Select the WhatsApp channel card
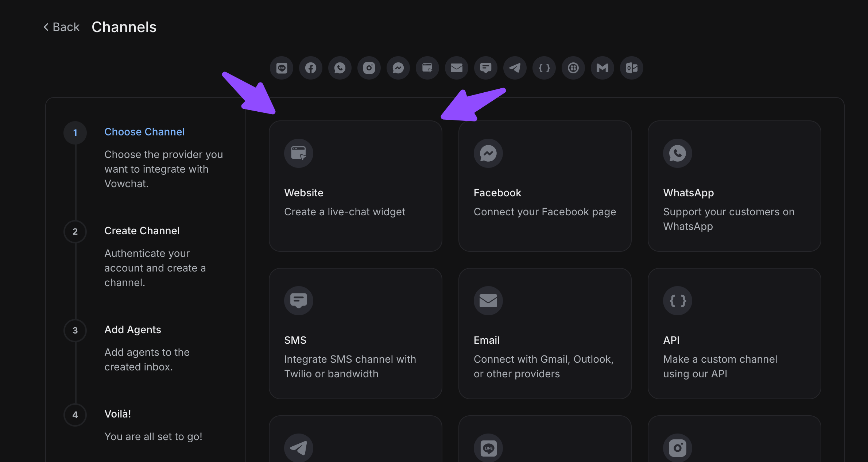Image resolution: width=868 pixels, height=462 pixels. (x=734, y=186)
